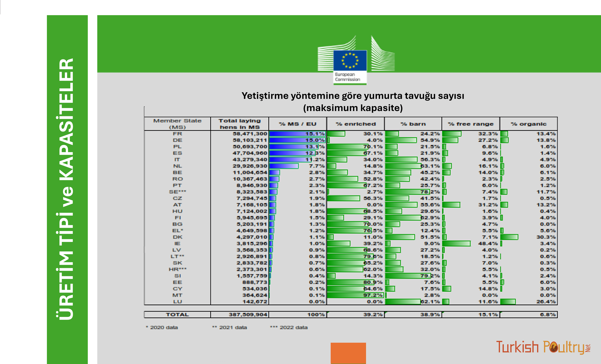Click the LT** member state cell

tap(177, 256)
